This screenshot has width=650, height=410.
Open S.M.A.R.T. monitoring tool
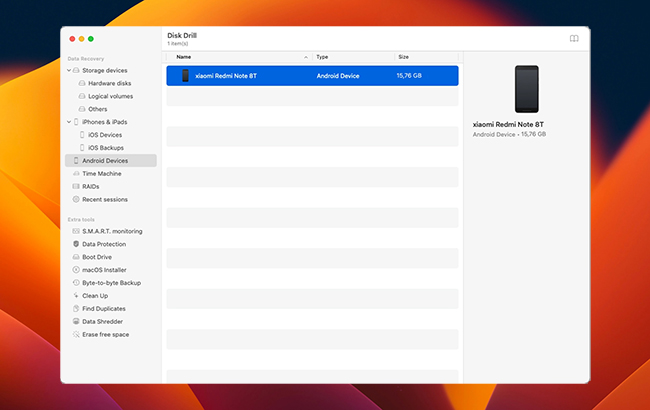point(111,231)
